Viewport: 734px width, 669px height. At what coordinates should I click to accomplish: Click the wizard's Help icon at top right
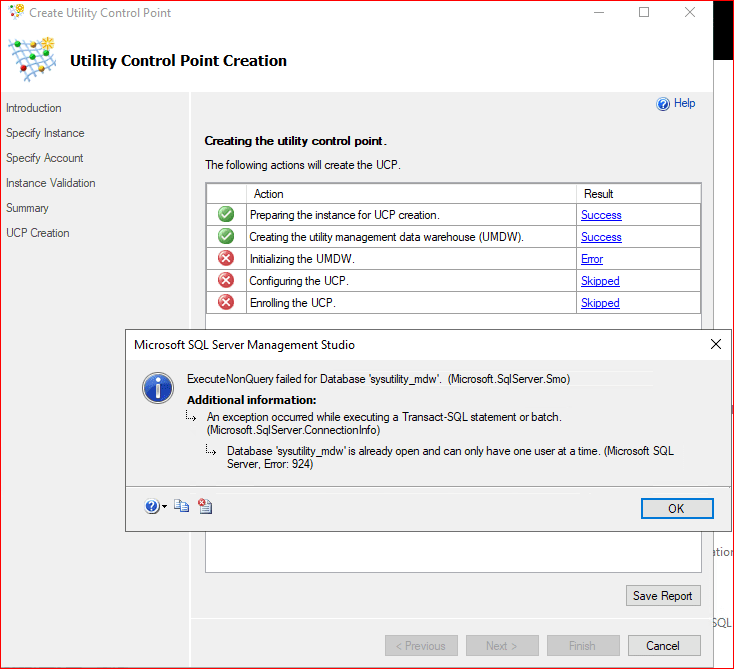(x=663, y=104)
